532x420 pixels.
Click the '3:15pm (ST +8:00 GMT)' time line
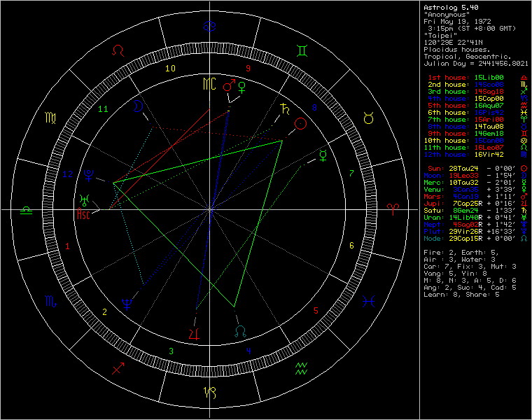click(472, 29)
